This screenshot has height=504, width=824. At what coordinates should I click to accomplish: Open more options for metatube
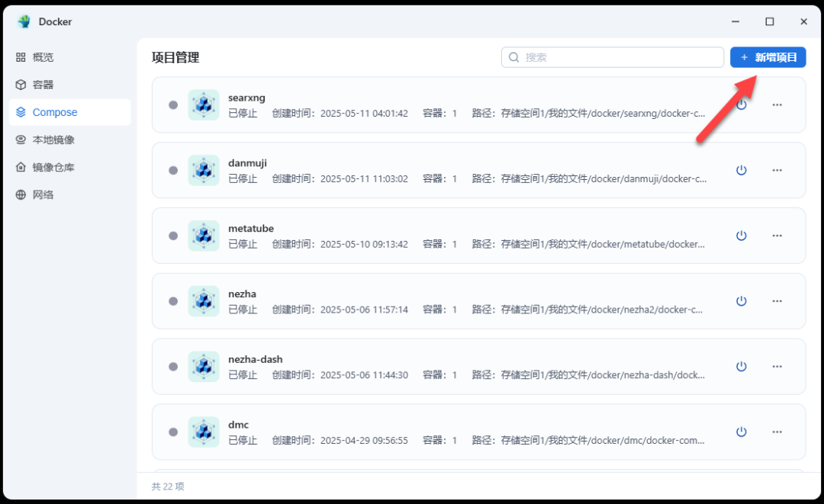(x=777, y=236)
